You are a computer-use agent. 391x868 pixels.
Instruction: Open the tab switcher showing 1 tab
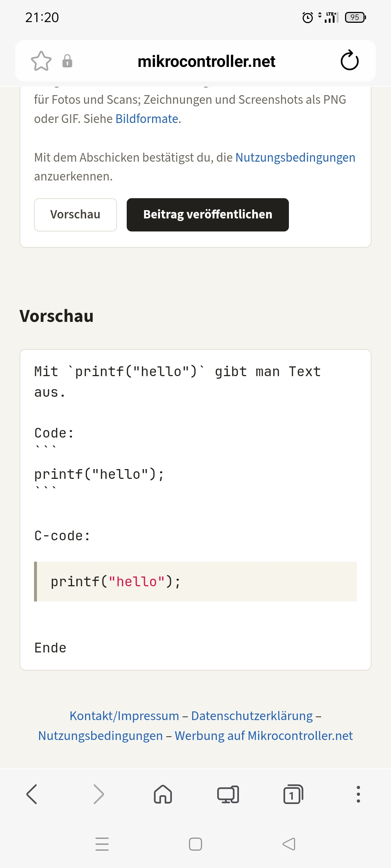point(293,794)
